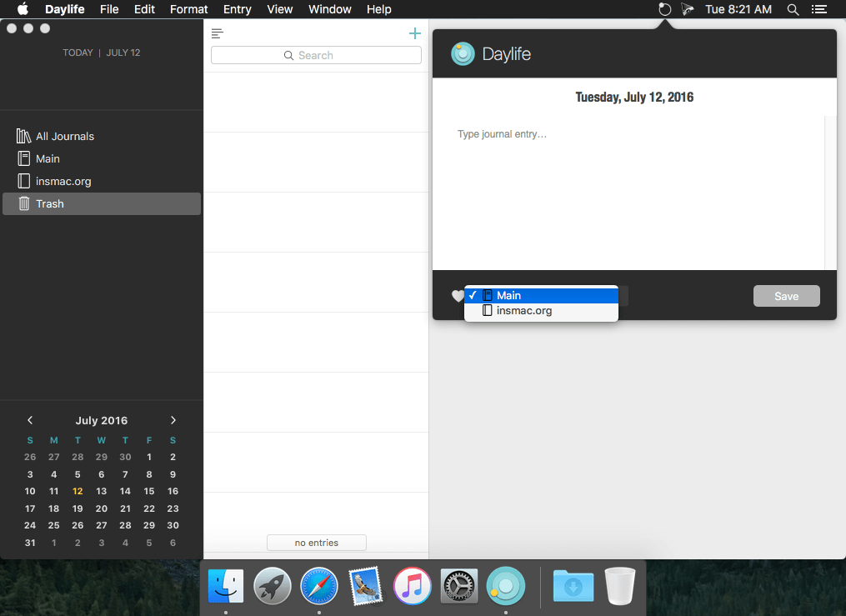The width and height of the screenshot is (846, 616).
Task: Select the Main journal in sidebar
Action: (x=102, y=159)
